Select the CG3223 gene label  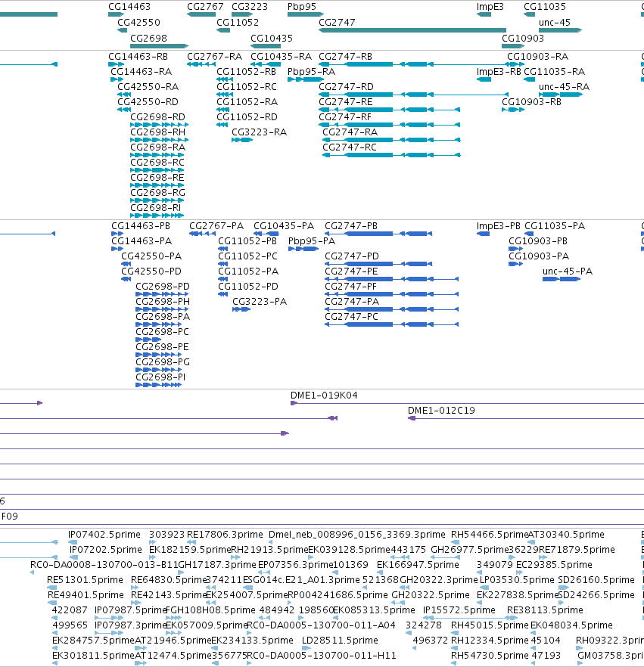(250, 7)
